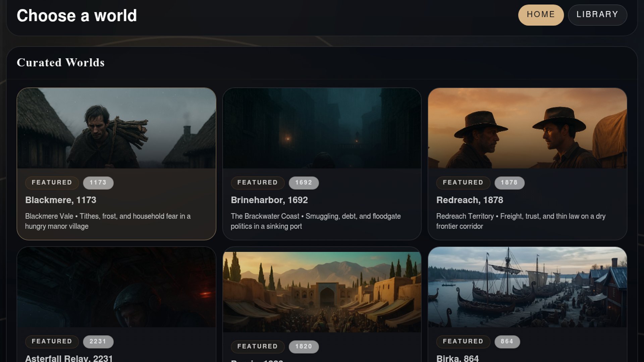This screenshot has width=644, height=362.
Task: Click the 1878 year pill
Action: point(509,183)
